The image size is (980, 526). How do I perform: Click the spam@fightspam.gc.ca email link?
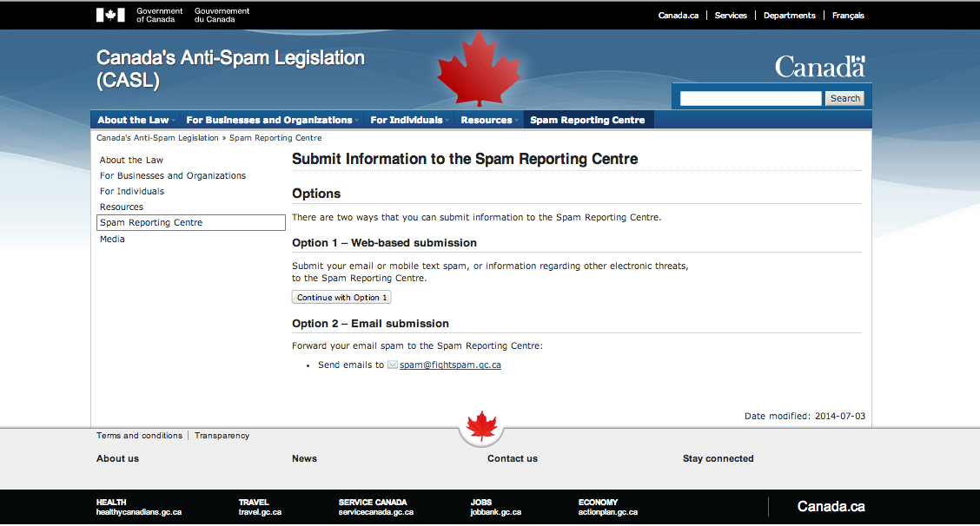(450, 365)
